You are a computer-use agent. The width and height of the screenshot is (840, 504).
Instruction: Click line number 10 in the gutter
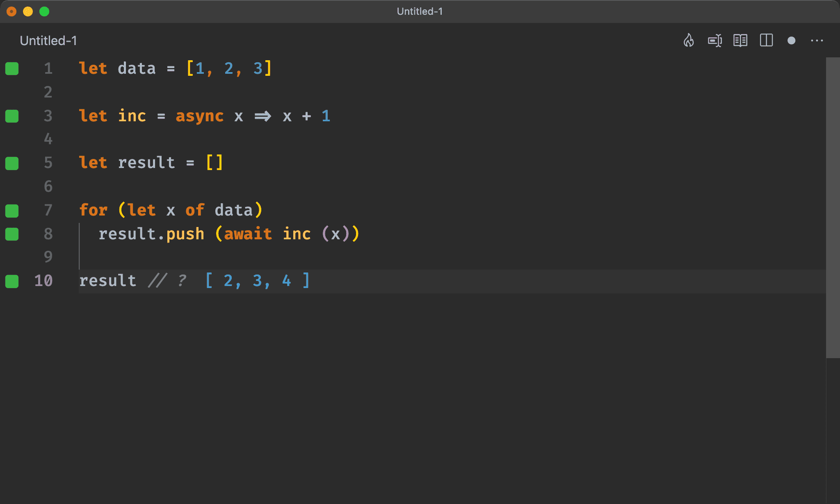pyautogui.click(x=43, y=281)
